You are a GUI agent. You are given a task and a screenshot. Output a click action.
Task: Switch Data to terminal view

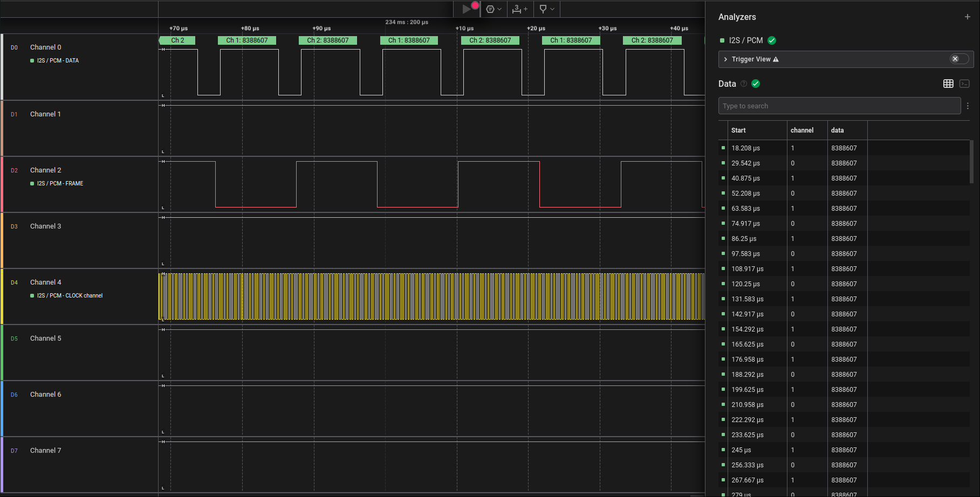pyautogui.click(x=965, y=84)
